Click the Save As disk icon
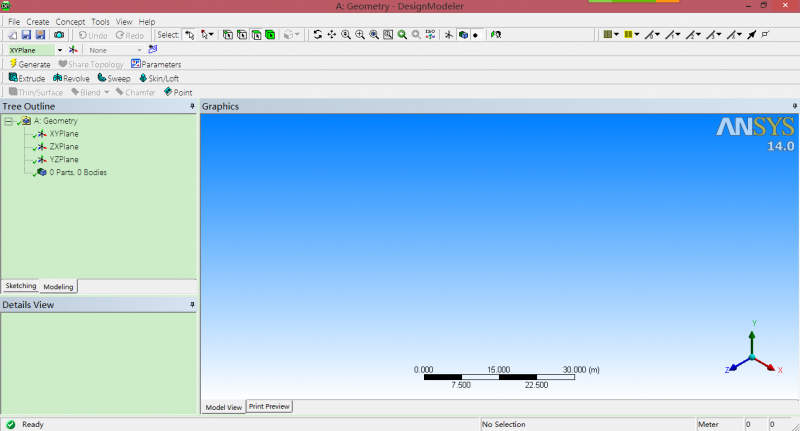 pyautogui.click(x=40, y=35)
